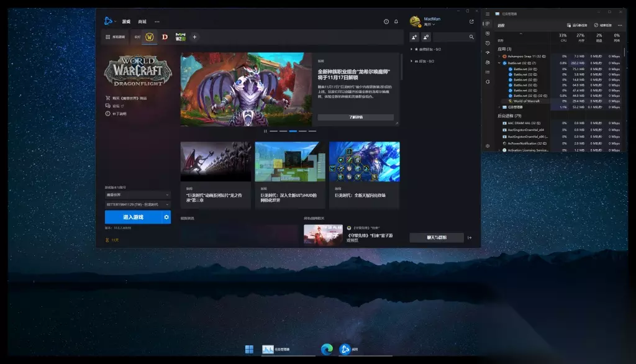Open App history icon in Task Manager sidebar
Image resolution: width=636 pixels, height=364 pixels.
point(488,43)
